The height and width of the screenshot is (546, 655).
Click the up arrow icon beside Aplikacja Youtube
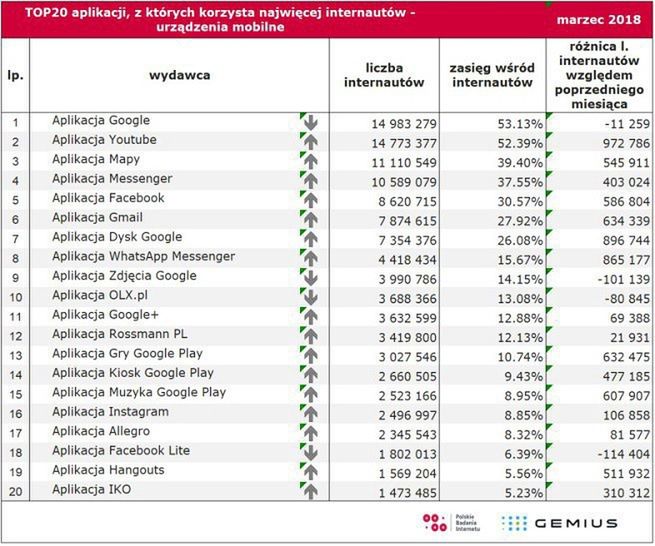point(310,142)
